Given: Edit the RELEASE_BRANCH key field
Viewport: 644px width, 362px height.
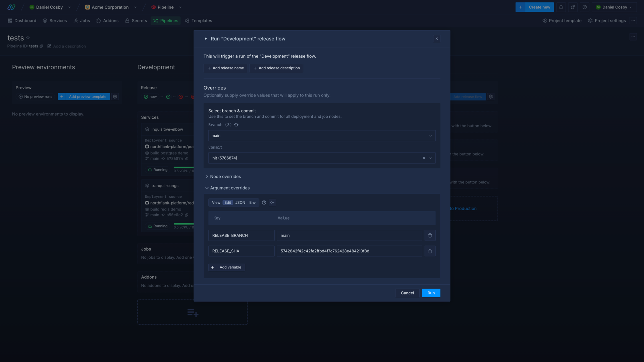Looking at the screenshot, I should pos(241,235).
